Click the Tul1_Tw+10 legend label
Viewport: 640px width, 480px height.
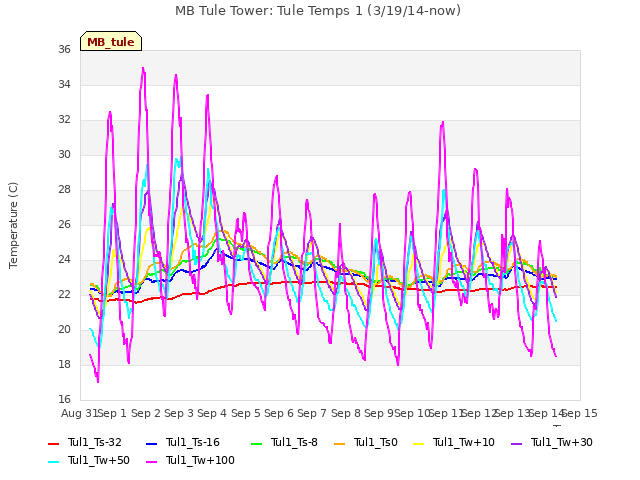464,442
